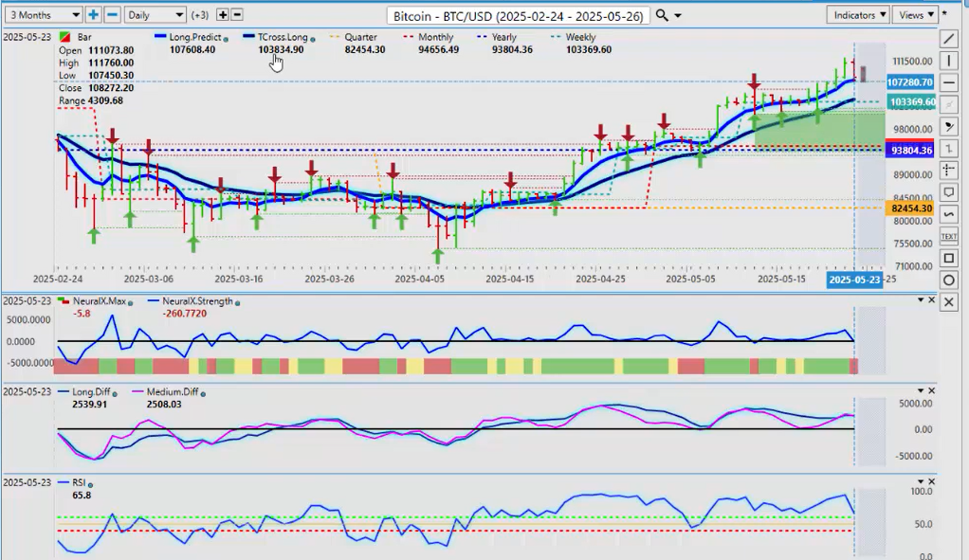The height and width of the screenshot is (560, 969).
Task: Open the RSI panel options arrow
Action: (x=921, y=481)
